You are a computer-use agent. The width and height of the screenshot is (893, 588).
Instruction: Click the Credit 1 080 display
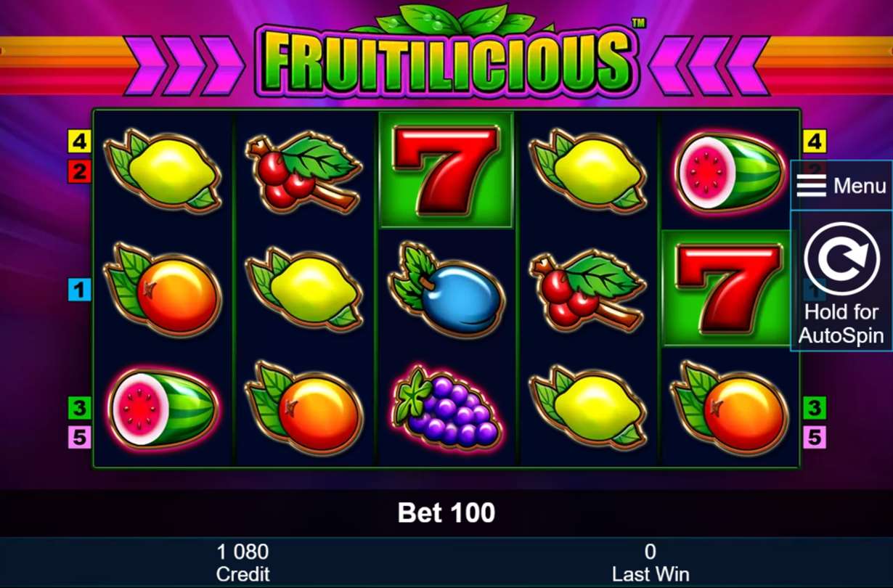click(x=242, y=563)
